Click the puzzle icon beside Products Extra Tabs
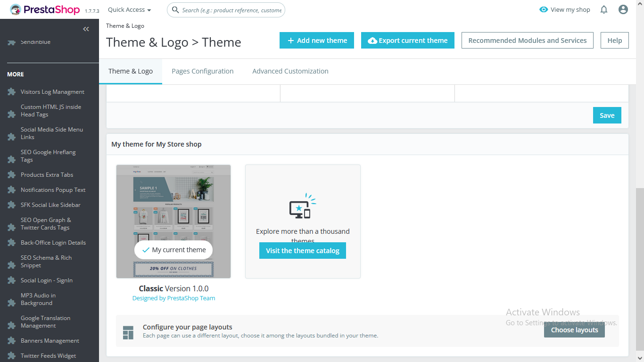Screen dimensions: 644x362 click(x=12, y=175)
